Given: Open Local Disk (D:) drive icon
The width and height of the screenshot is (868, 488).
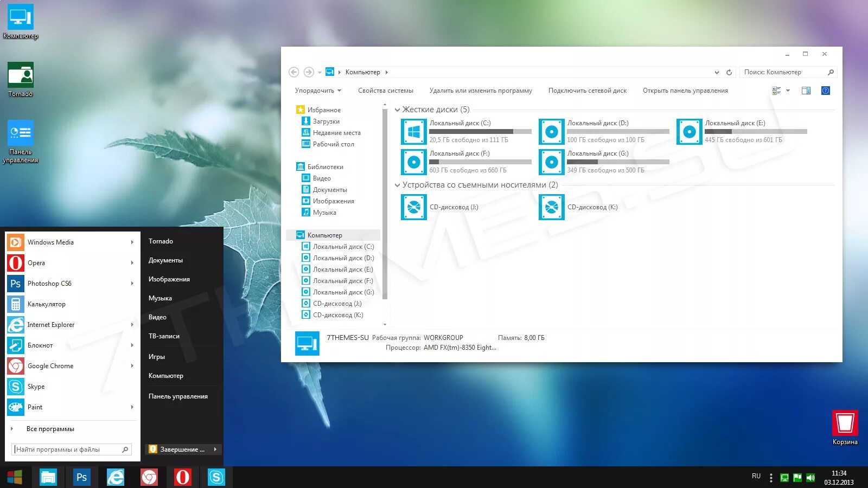Looking at the screenshot, I should click(551, 132).
